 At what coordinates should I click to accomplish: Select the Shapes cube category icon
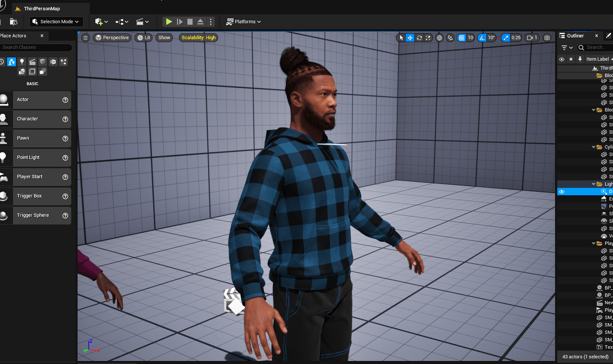(42, 62)
